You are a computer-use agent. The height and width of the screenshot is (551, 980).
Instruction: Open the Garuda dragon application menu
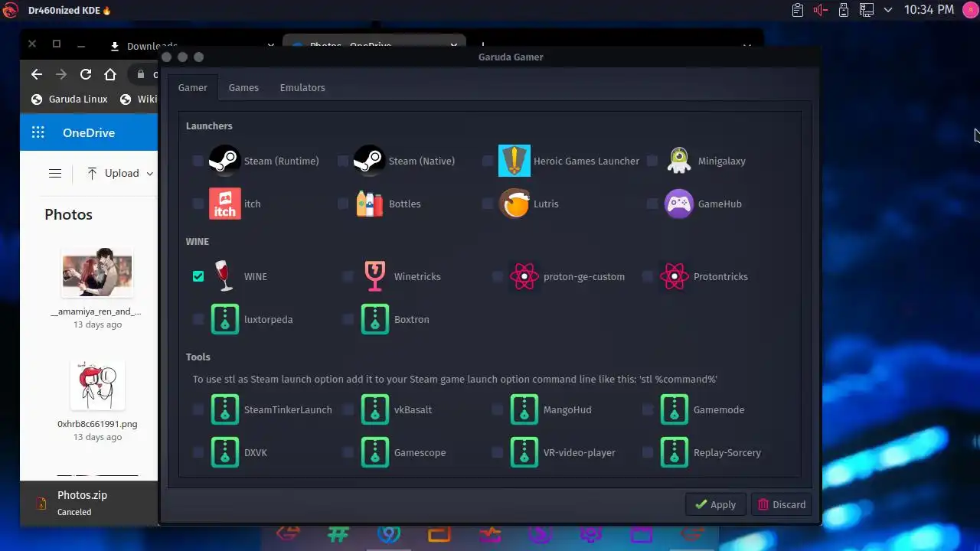tap(10, 10)
